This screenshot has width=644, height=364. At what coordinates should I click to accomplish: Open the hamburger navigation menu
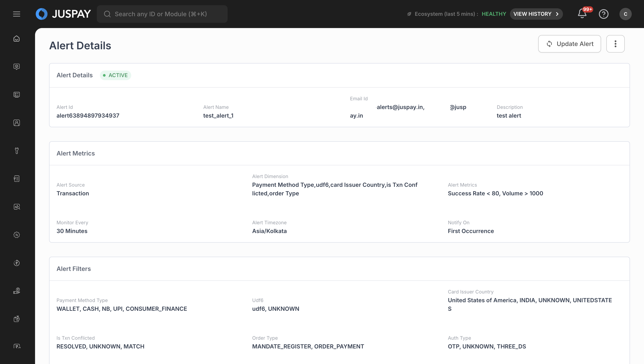click(x=16, y=14)
